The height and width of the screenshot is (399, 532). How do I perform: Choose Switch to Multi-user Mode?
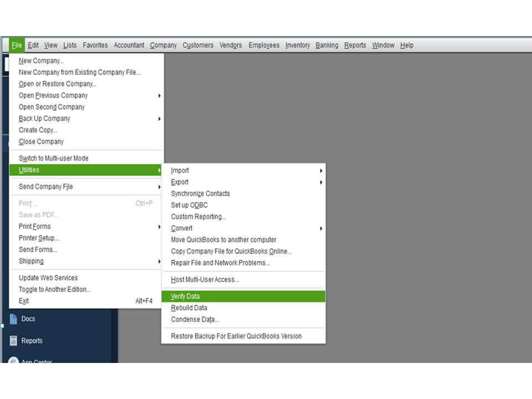pos(86,158)
